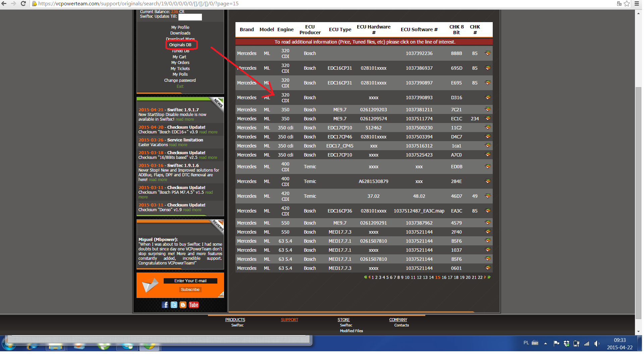Open the YouTube social icon

(x=194, y=305)
